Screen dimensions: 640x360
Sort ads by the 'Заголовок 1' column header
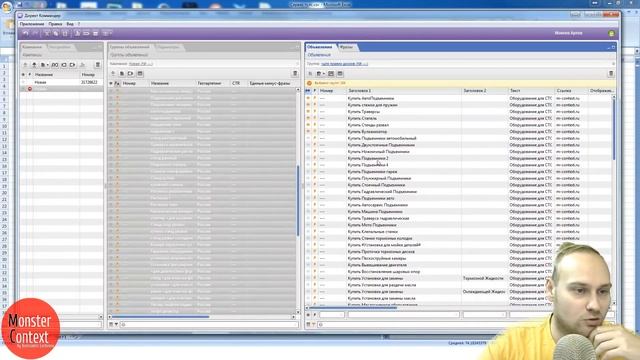404,91
